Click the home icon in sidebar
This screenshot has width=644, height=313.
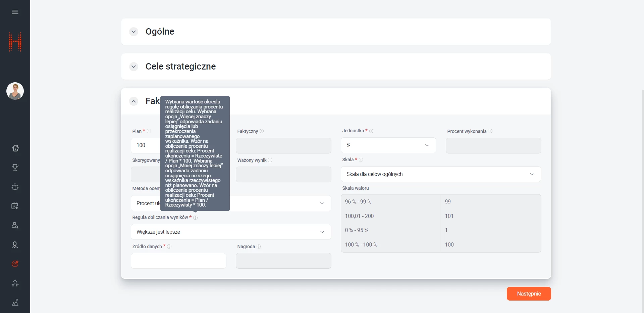click(x=15, y=148)
